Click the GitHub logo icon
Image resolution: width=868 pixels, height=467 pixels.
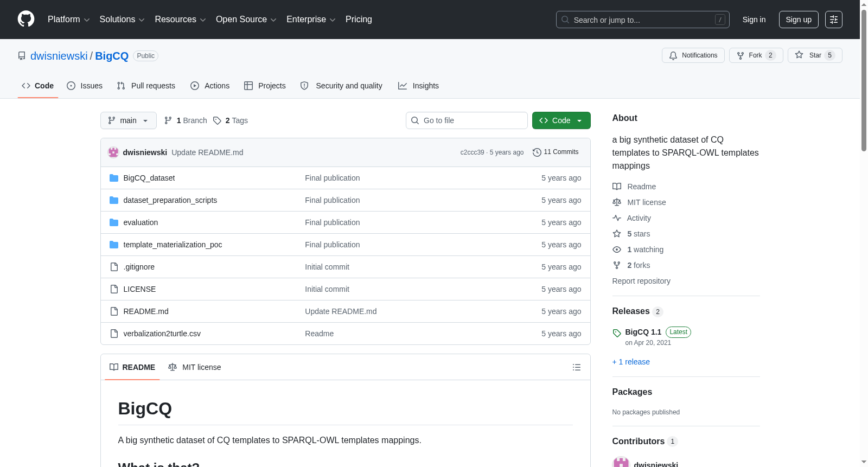click(26, 20)
